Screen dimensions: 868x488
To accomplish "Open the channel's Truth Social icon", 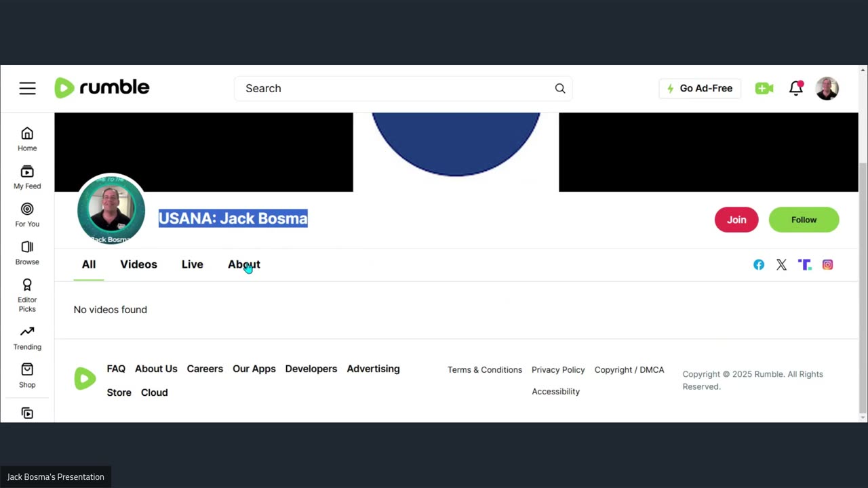I will click(805, 265).
